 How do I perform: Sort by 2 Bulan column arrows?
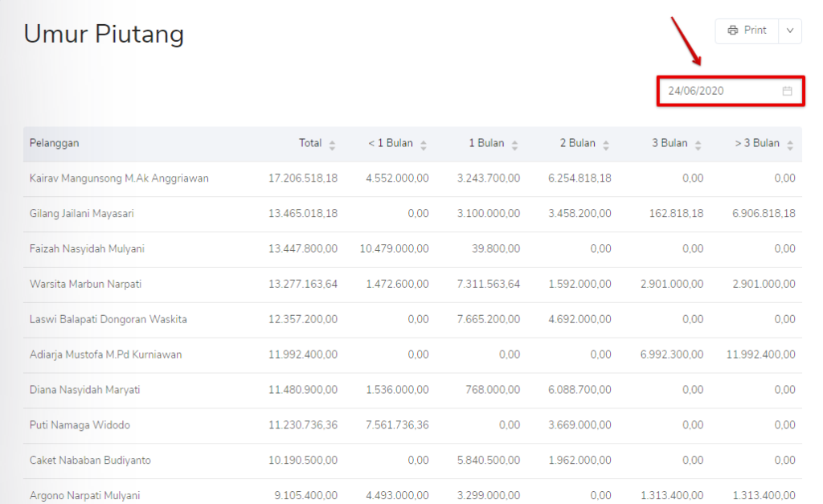[606, 145]
